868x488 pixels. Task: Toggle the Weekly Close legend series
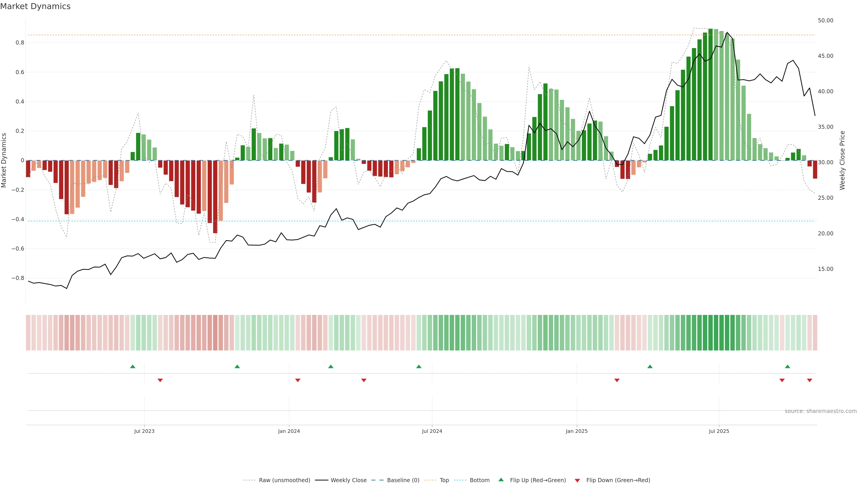tap(348, 480)
